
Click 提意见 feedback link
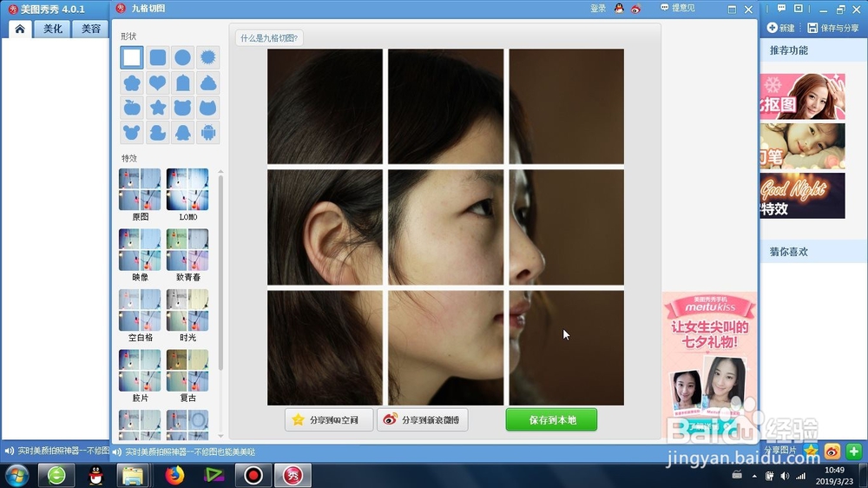(x=678, y=9)
